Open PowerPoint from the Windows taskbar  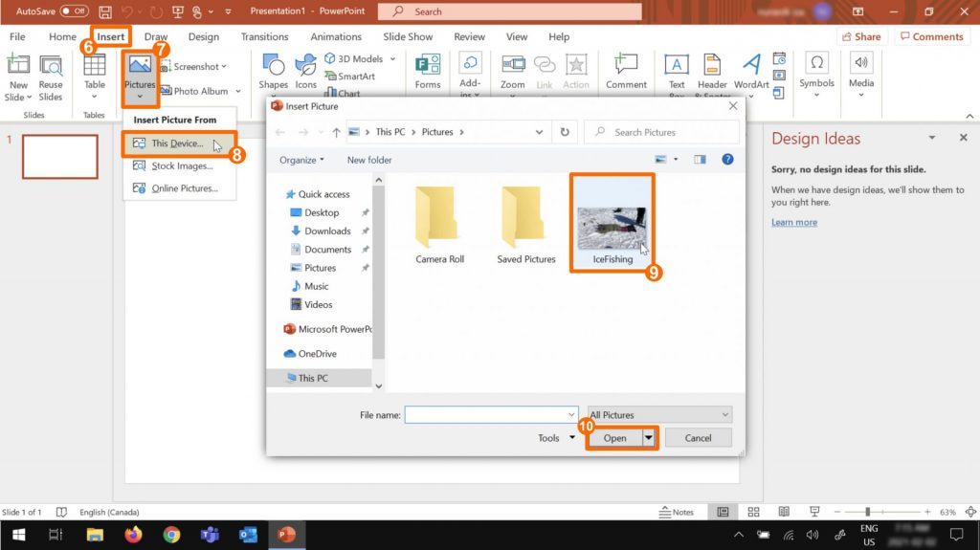coord(285,535)
